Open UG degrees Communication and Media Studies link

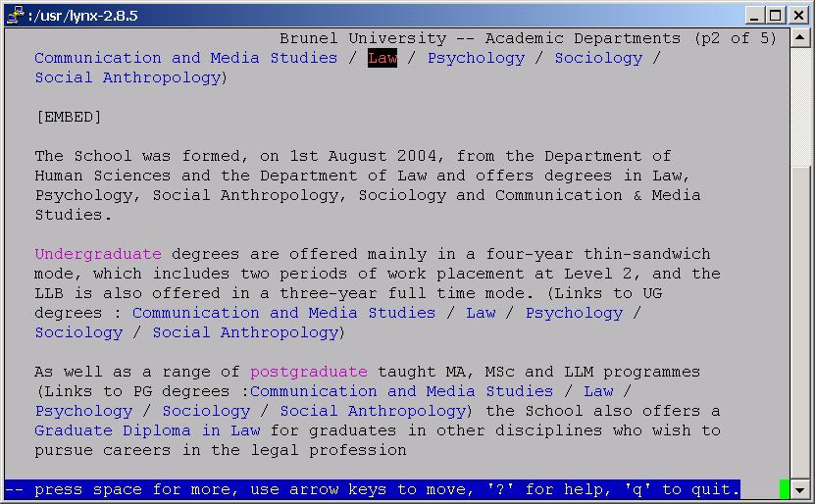click(x=283, y=313)
